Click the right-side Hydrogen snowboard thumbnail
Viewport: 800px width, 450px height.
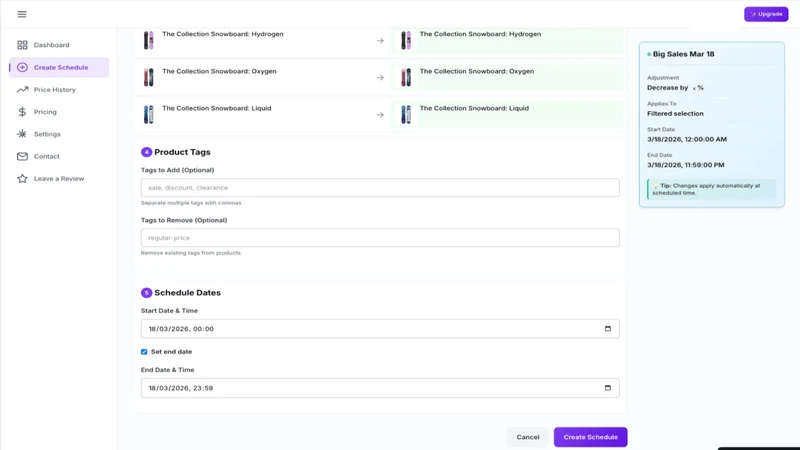406,40
